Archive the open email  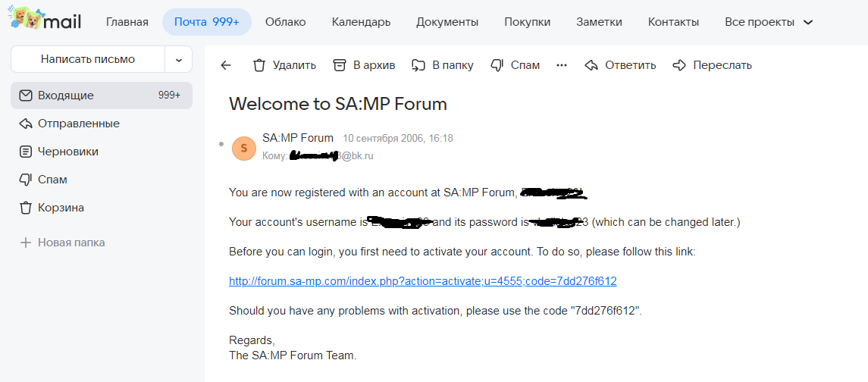click(x=364, y=65)
